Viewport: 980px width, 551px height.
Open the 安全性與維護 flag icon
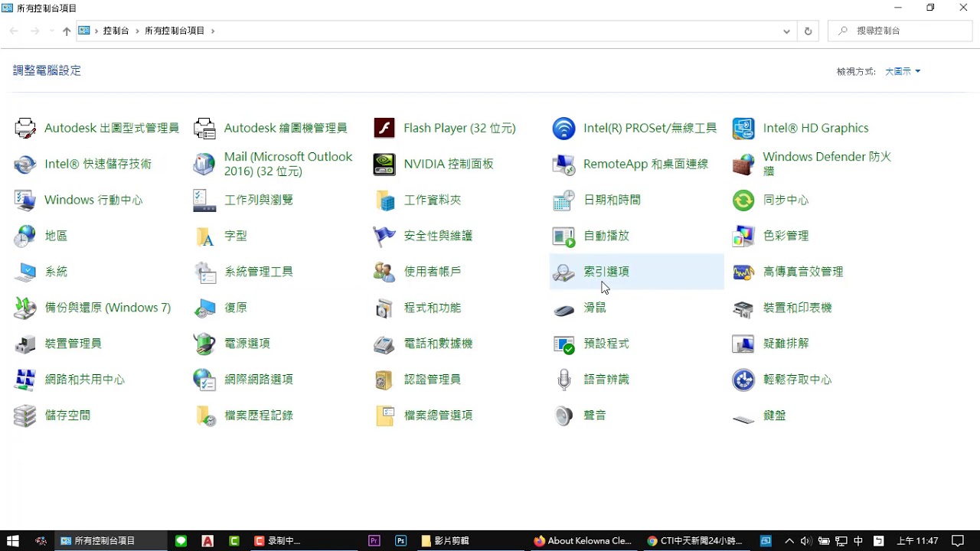point(384,236)
